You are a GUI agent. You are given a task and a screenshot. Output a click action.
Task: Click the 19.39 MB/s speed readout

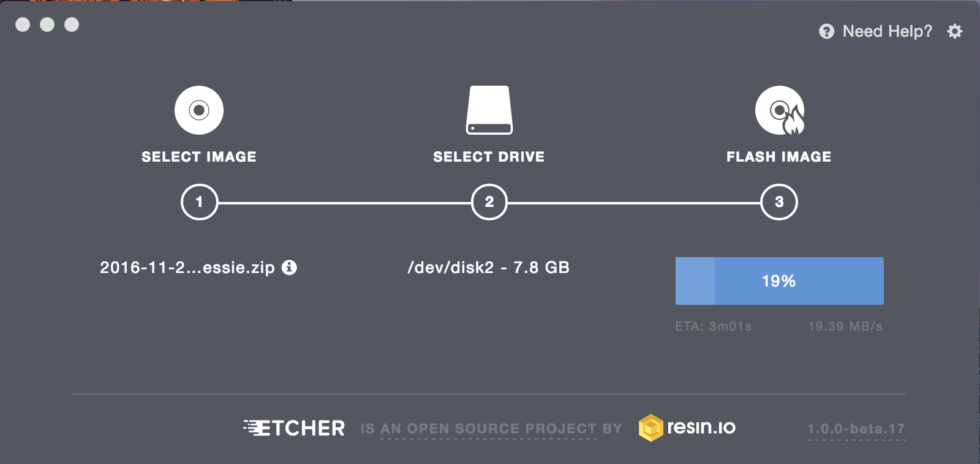(846, 326)
